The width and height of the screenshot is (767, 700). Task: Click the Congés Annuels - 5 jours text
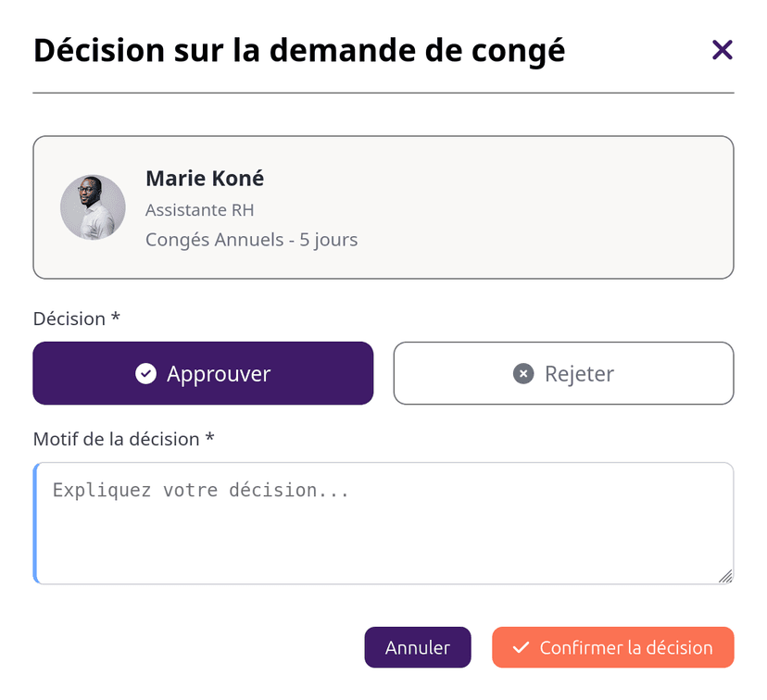tap(251, 239)
